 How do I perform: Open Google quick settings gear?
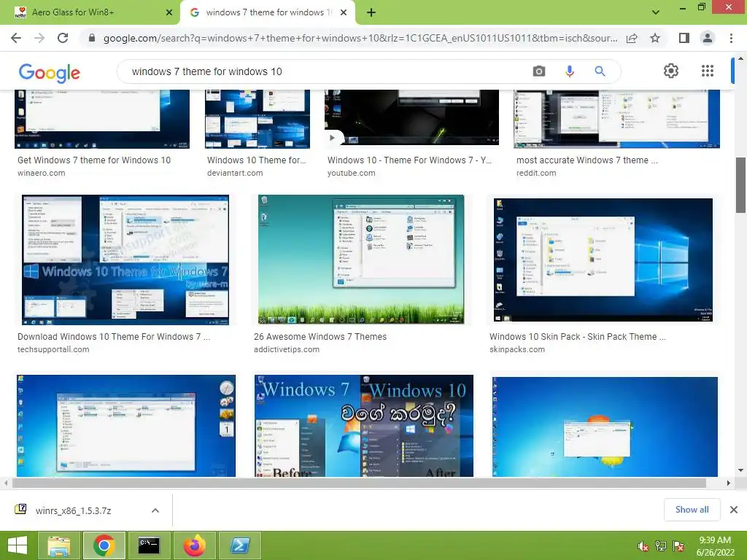tap(671, 71)
